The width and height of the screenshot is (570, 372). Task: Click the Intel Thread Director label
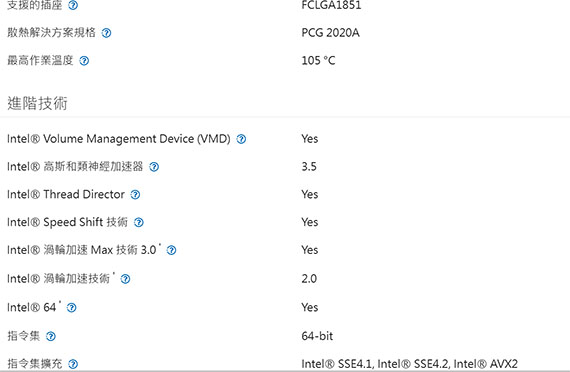click(66, 194)
